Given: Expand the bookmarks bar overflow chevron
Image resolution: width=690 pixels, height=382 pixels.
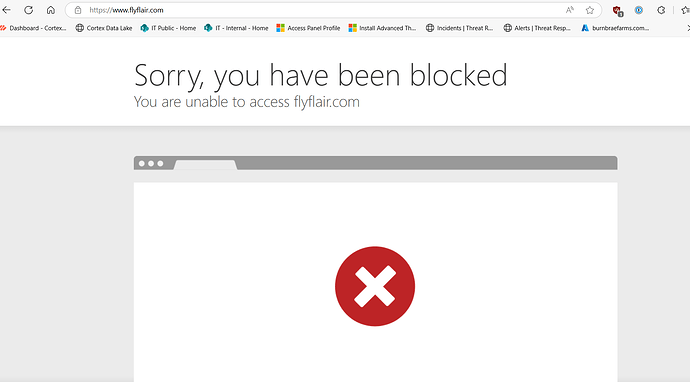Looking at the screenshot, I should [x=688, y=28].
